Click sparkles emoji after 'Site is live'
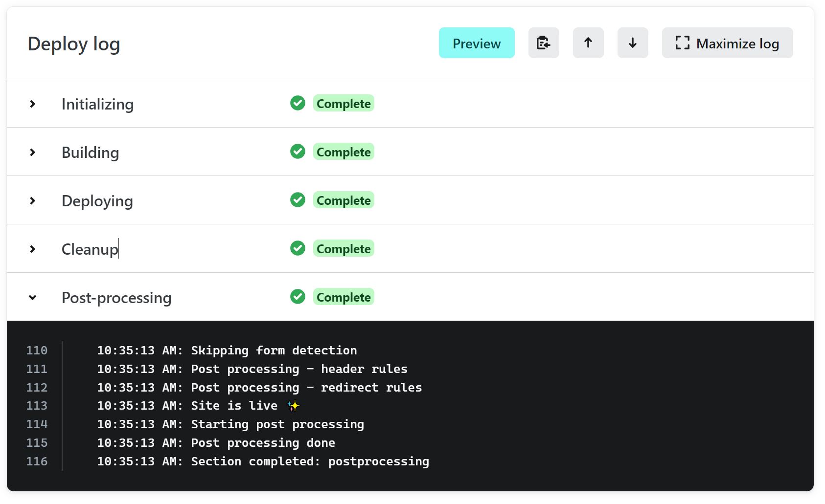 (293, 406)
